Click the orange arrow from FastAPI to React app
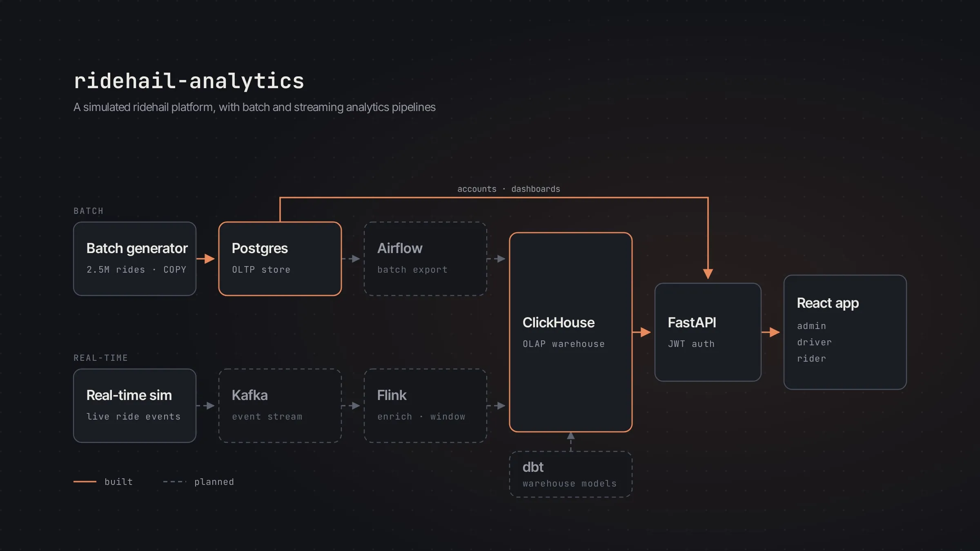Viewport: 980px width, 551px height. pyautogui.click(x=771, y=332)
